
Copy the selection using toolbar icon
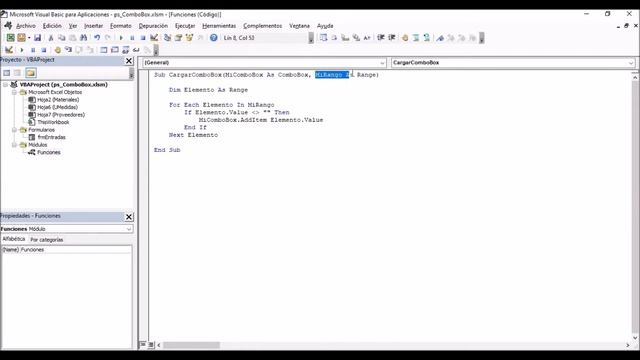pyautogui.click(x=62, y=38)
